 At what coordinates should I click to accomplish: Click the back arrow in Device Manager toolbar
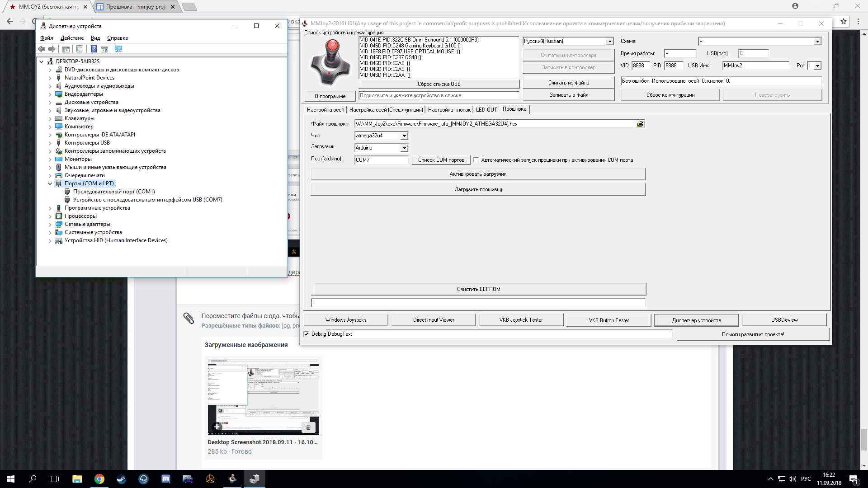(x=42, y=49)
